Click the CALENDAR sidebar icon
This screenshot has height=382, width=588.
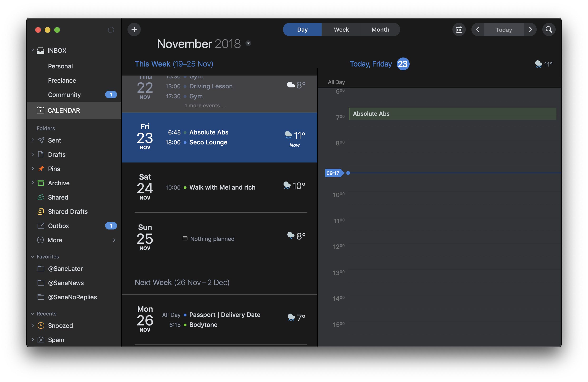(40, 110)
